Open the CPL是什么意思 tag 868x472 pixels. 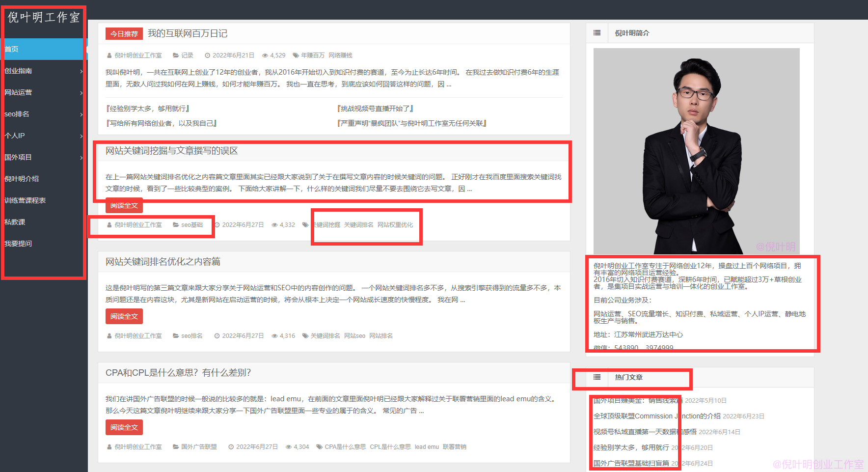click(x=390, y=447)
